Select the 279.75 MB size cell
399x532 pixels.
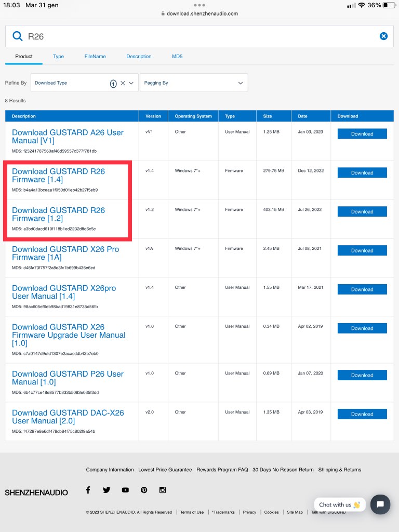[x=273, y=170]
